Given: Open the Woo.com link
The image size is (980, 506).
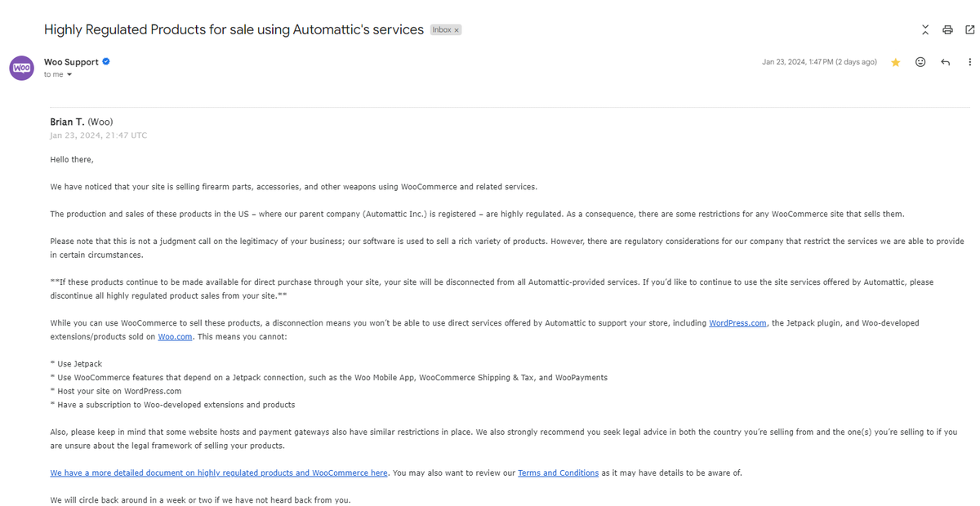Looking at the screenshot, I should [176, 336].
